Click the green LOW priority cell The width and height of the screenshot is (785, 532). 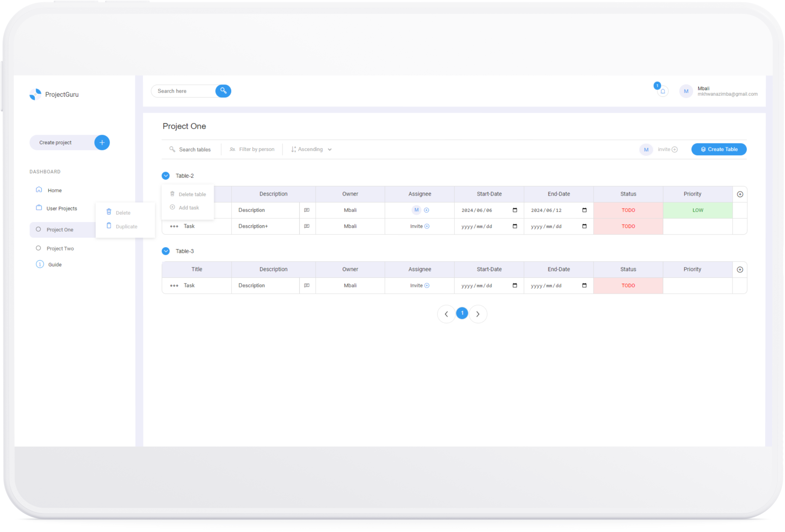[697, 210]
